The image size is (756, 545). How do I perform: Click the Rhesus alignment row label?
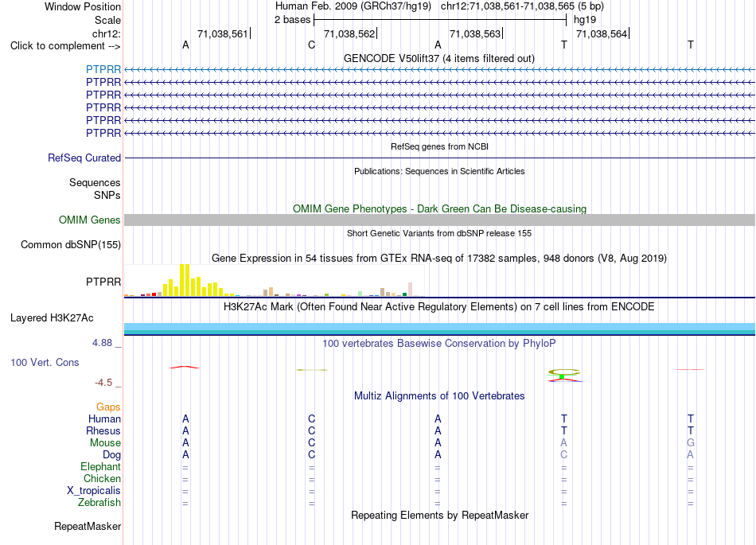[103, 430]
